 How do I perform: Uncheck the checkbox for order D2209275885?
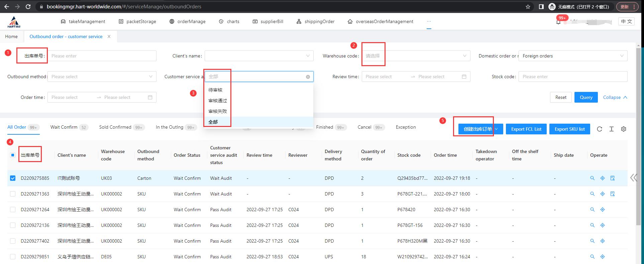pyautogui.click(x=13, y=178)
